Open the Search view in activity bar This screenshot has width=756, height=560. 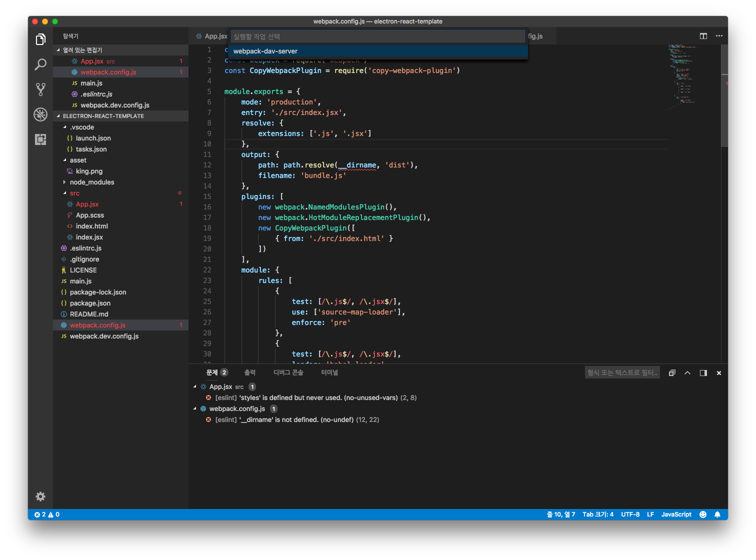click(40, 64)
